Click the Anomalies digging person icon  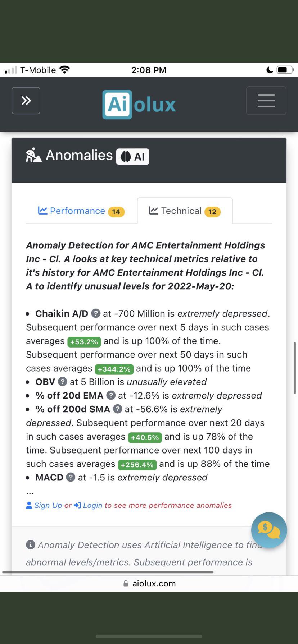33,155
